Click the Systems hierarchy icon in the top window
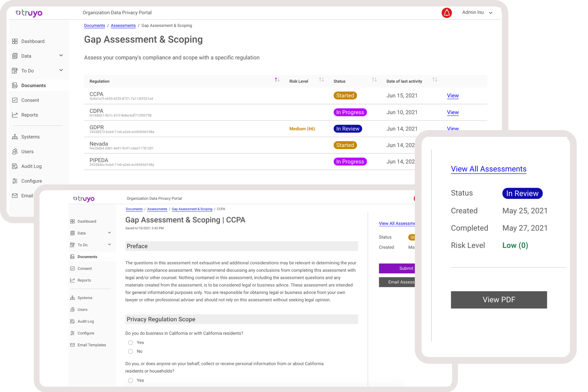This screenshot has height=392, width=588. tap(15, 137)
